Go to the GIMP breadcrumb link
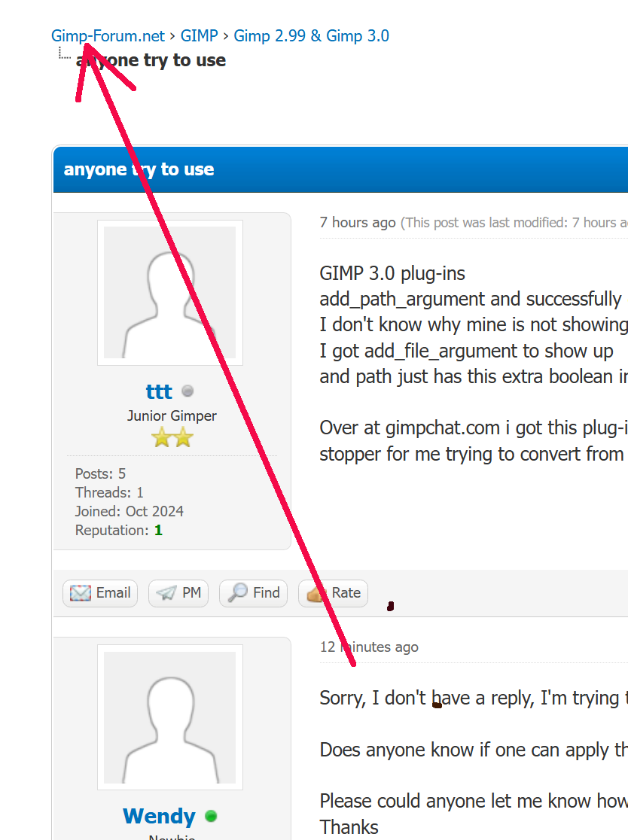Image resolution: width=628 pixels, height=840 pixels. coord(199,36)
